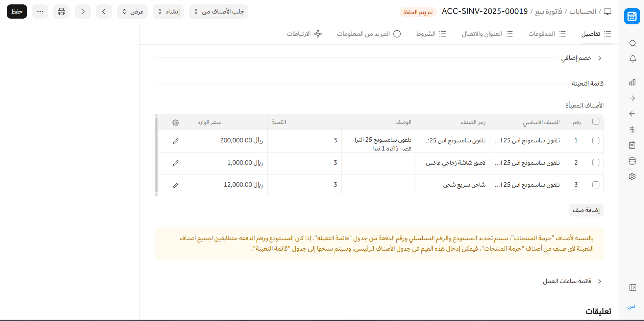The width and height of the screenshot is (644, 321).
Task: Open the search icon in the sidebar
Action: [x=633, y=43]
